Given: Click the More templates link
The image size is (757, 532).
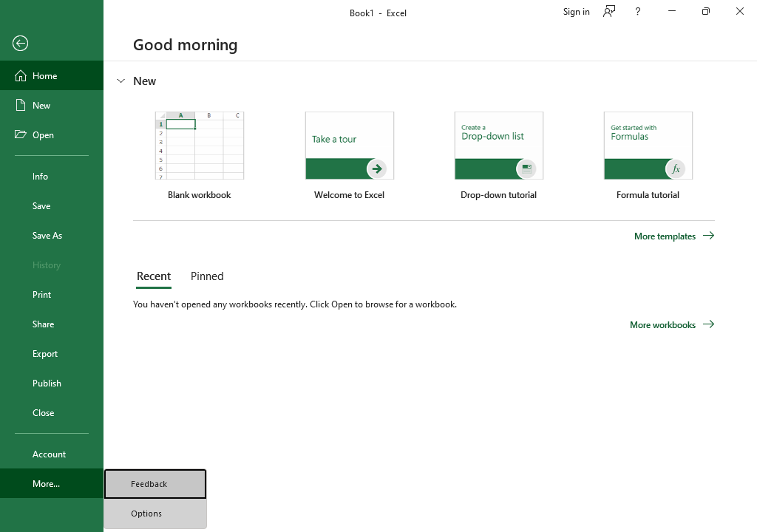Looking at the screenshot, I should point(674,236).
